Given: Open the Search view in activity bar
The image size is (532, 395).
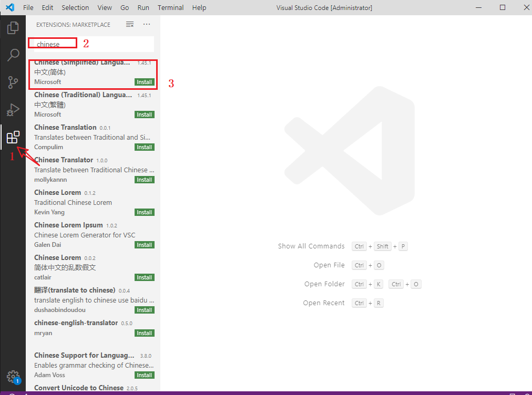Looking at the screenshot, I should point(13,55).
